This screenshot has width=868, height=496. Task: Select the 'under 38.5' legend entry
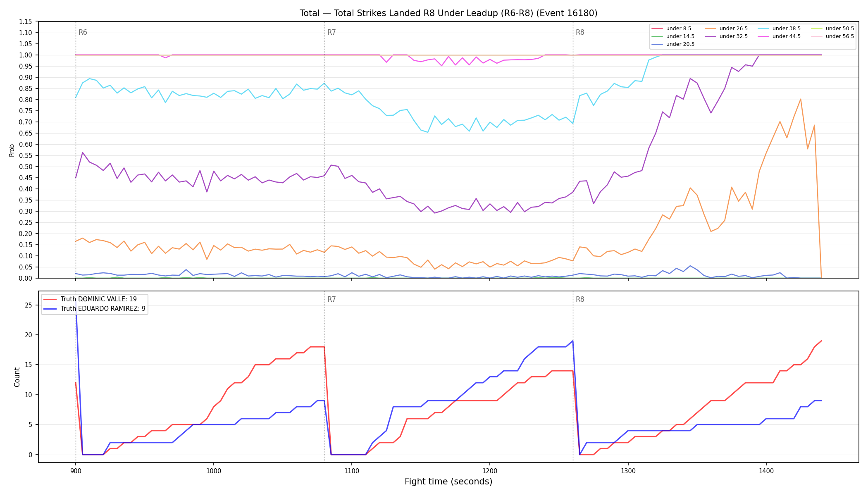pyautogui.click(x=779, y=29)
